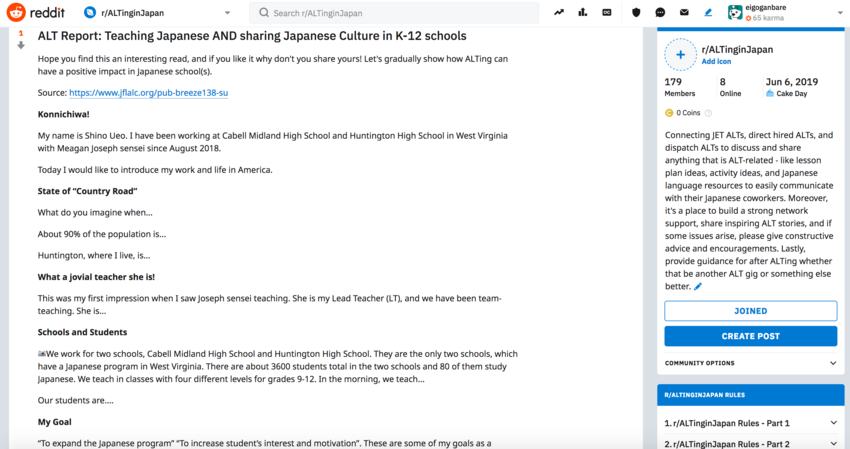The width and height of the screenshot is (850, 449).
Task: Click the community add icon circle
Action: pyautogui.click(x=680, y=55)
